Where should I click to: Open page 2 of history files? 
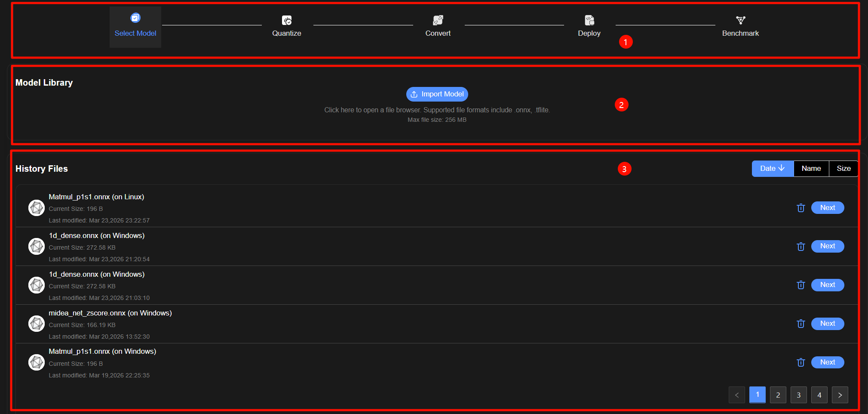tap(778, 395)
